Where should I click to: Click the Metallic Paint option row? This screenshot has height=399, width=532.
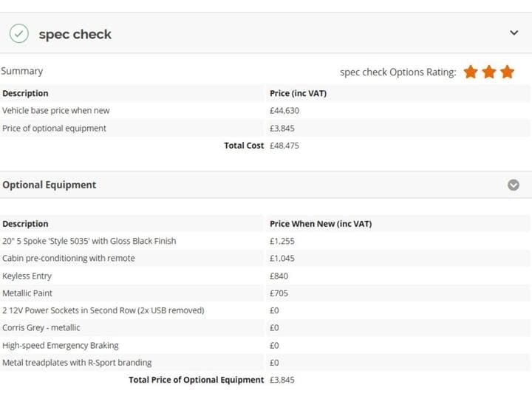pyautogui.click(x=265, y=293)
